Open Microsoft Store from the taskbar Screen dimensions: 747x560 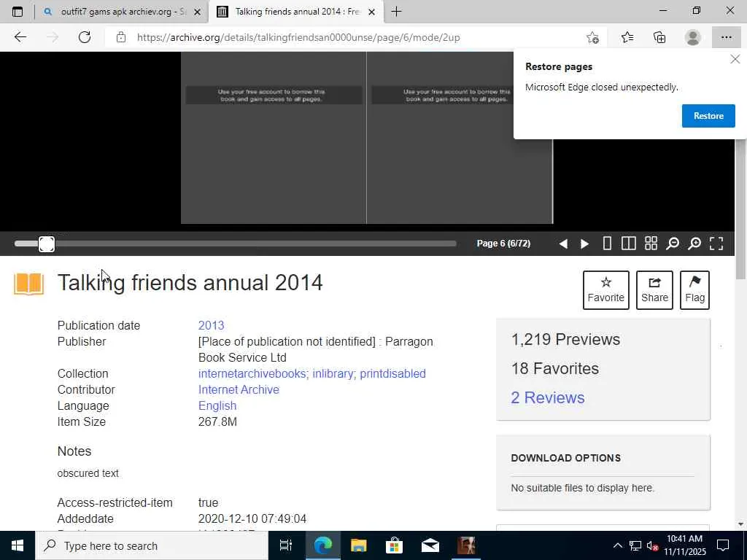[x=394, y=545]
